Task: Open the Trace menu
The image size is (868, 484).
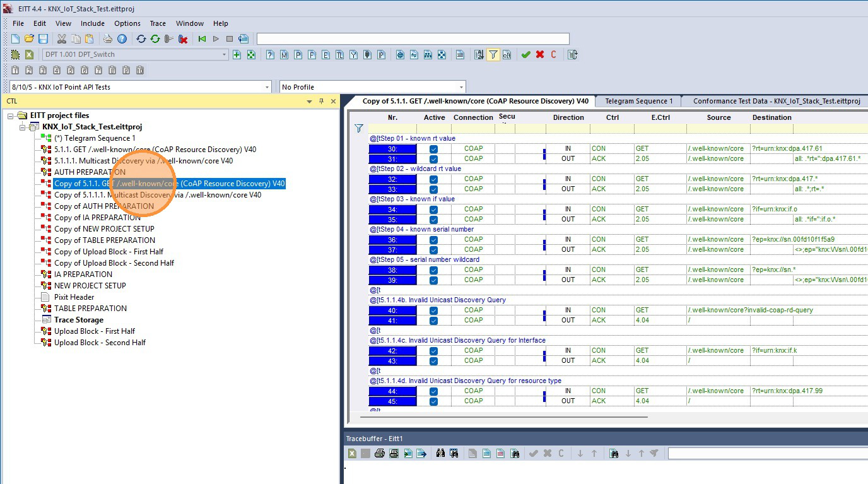Action: (x=158, y=23)
